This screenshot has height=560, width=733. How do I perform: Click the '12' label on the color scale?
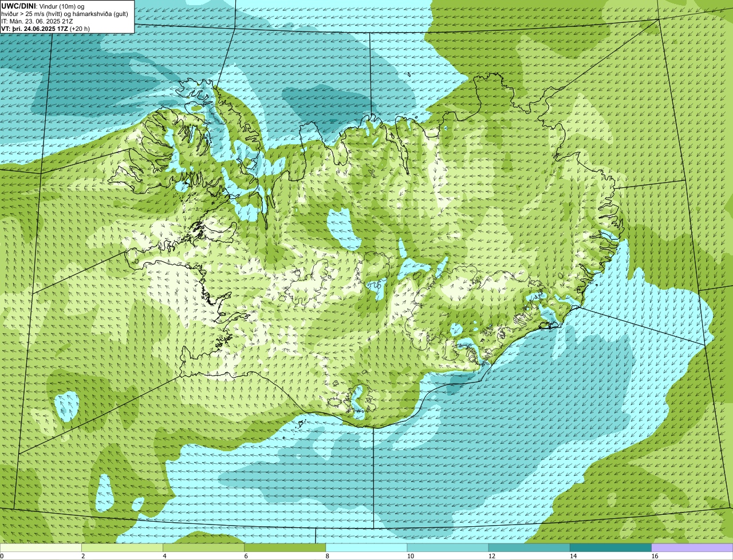pos(492,556)
